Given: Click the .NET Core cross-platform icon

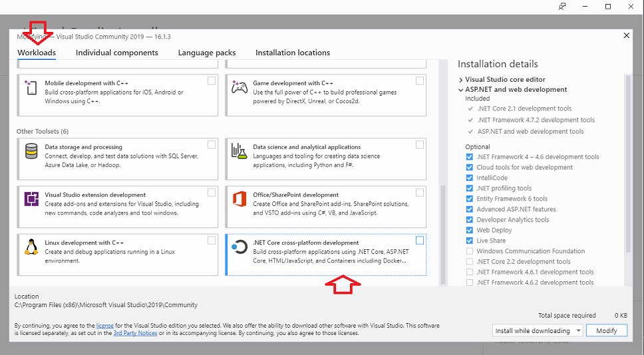Looking at the screenshot, I should point(239,247).
